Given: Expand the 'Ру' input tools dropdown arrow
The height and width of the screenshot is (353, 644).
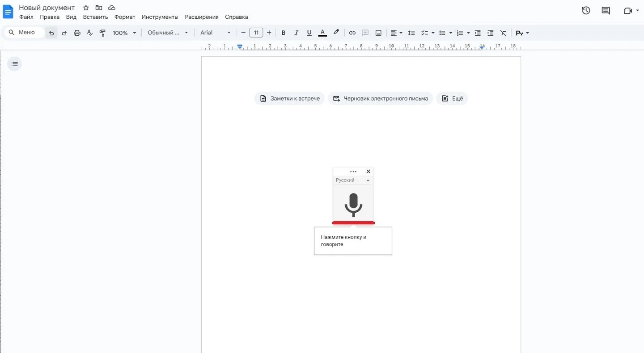Looking at the screenshot, I should click(x=528, y=33).
